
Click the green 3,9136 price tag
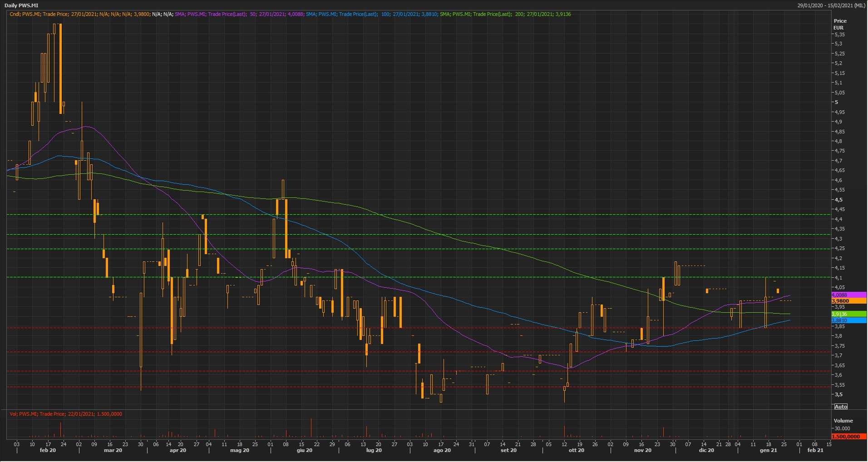(x=848, y=314)
